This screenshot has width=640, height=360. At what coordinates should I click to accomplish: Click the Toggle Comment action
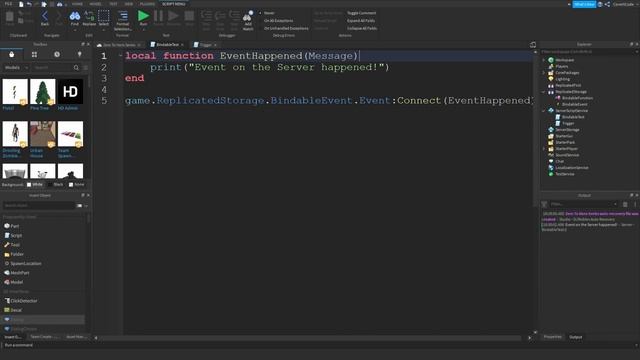click(x=362, y=13)
